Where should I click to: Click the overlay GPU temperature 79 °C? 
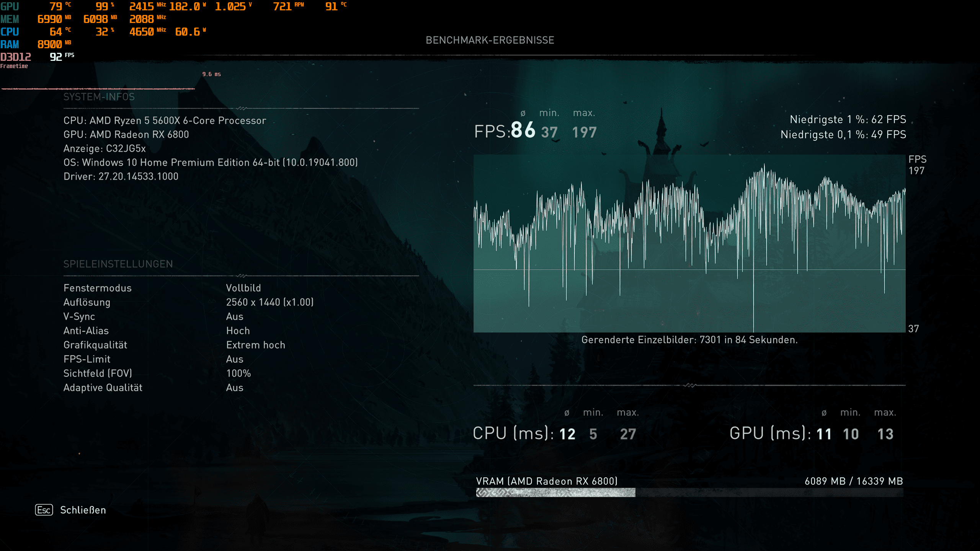click(x=60, y=7)
